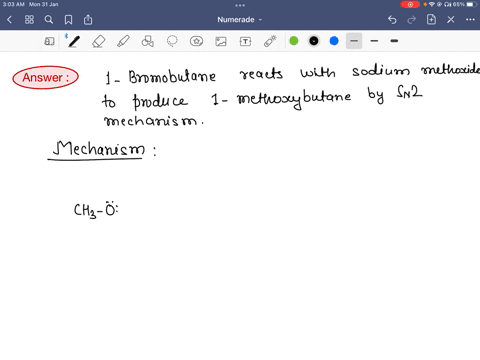Screen dimensions: 480x360
Task: Select the thickest stroke width
Action: [394, 41]
